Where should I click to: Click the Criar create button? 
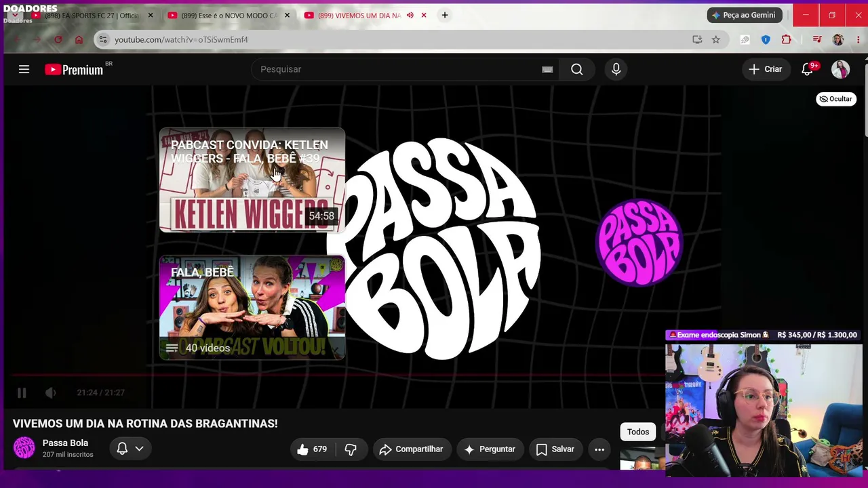pos(766,69)
